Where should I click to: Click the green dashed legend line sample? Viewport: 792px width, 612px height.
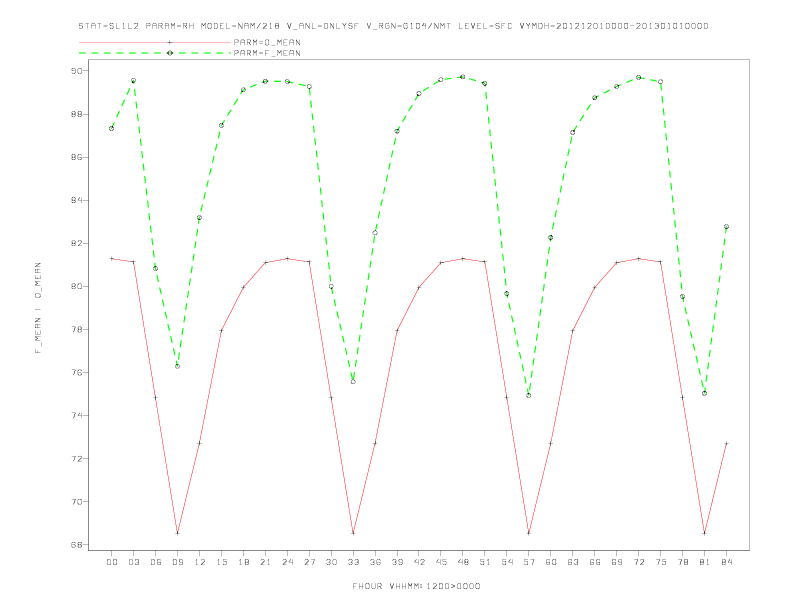[155, 53]
